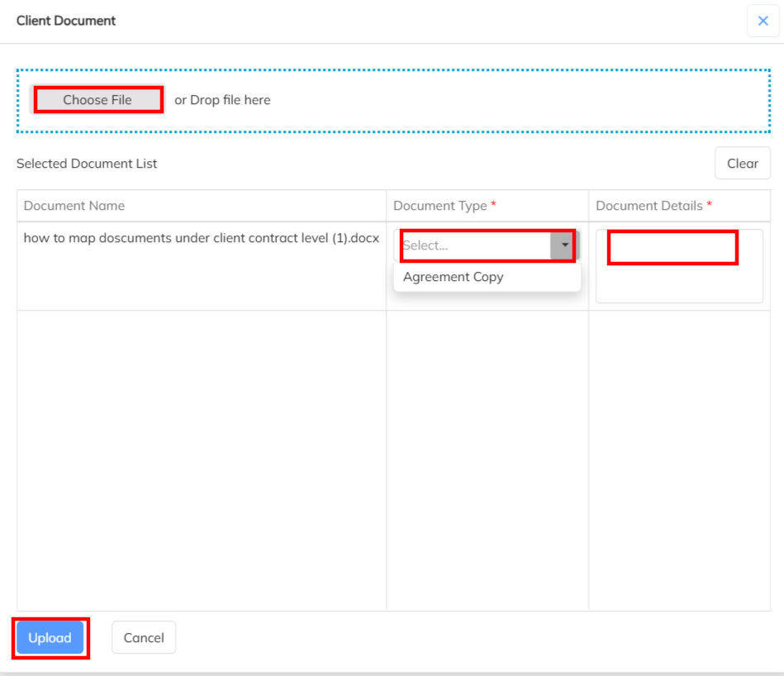The height and width of the screenshot is (676, 784).
Task: Click the Document Name column header
Action: [x=74, y=206]
